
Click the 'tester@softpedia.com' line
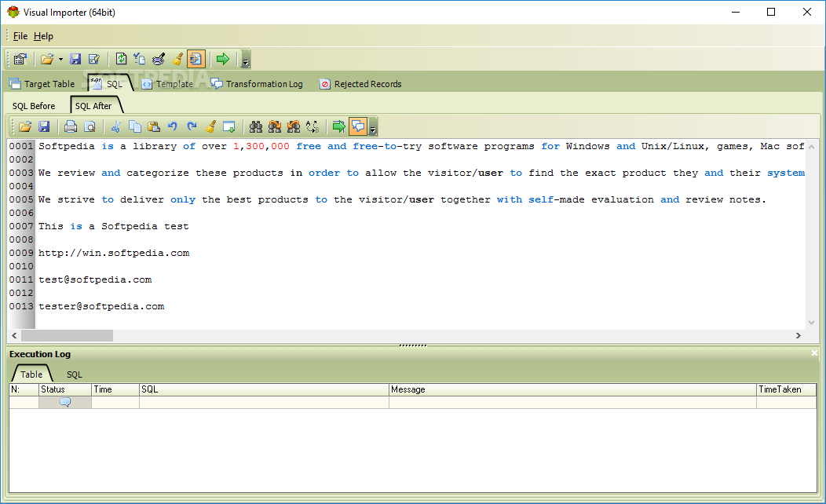[101, 306]
